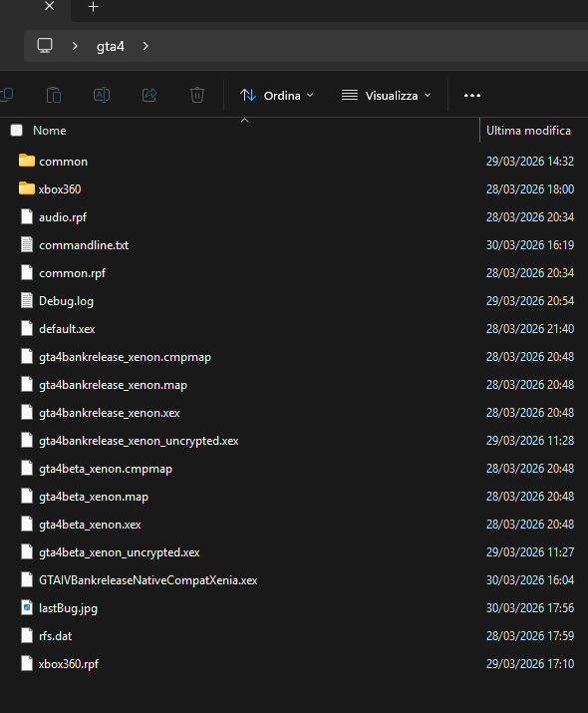Add a new tab with plus button
Viewport: 588px width, 713px height.
pos(93,7)
